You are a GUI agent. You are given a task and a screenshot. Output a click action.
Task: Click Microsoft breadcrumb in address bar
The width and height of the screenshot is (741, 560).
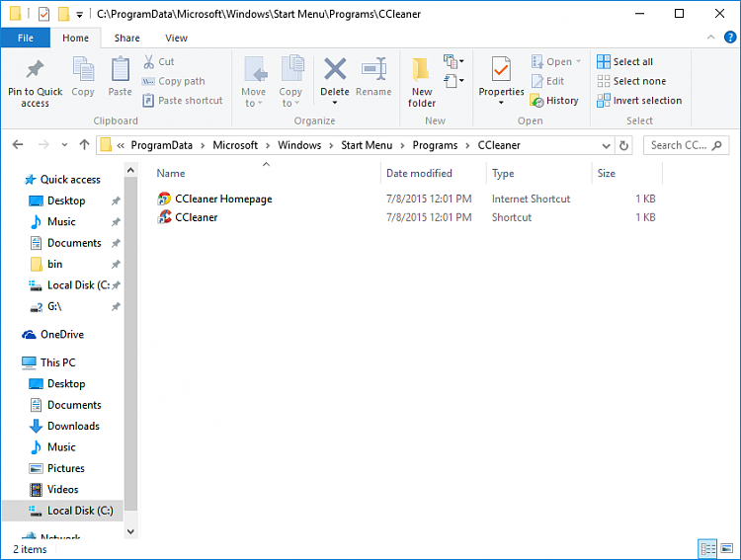[235, 145]
